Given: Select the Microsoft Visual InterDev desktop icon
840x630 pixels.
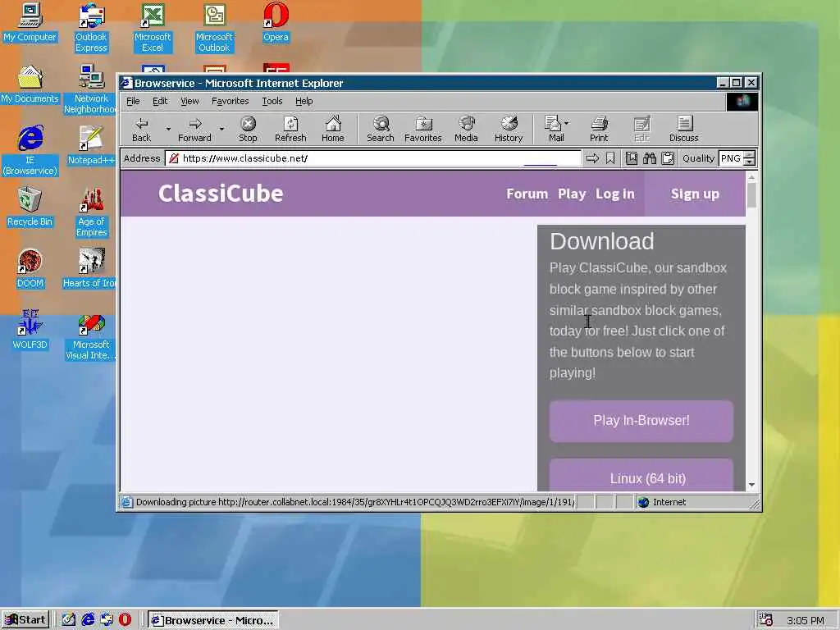Looking at the screenshot, I should click(91, 336).
